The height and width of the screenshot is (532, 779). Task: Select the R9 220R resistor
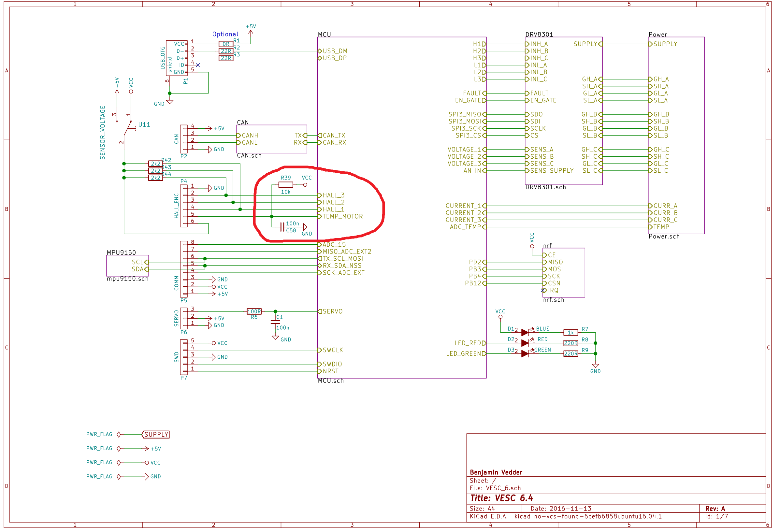pos(571,354)
